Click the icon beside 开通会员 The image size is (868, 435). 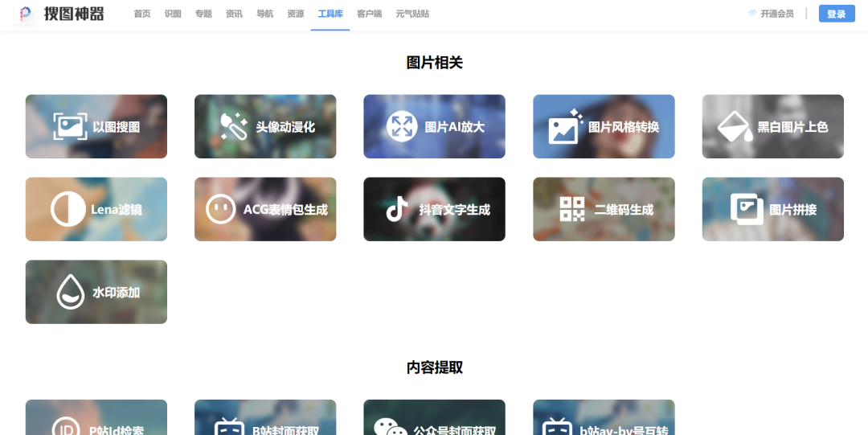pyautogui.click(x=752, y=14)
